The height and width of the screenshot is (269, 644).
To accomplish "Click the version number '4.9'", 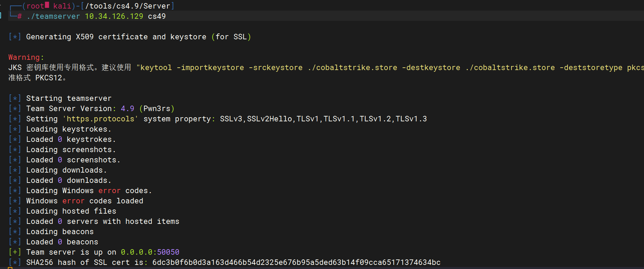I will click(x=127, y=108).
